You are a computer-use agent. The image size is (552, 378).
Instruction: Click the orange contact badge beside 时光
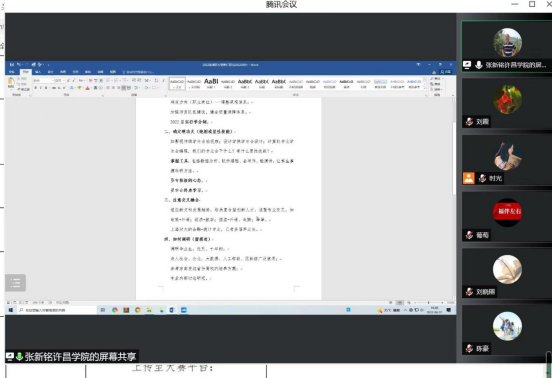pos(469,178)
